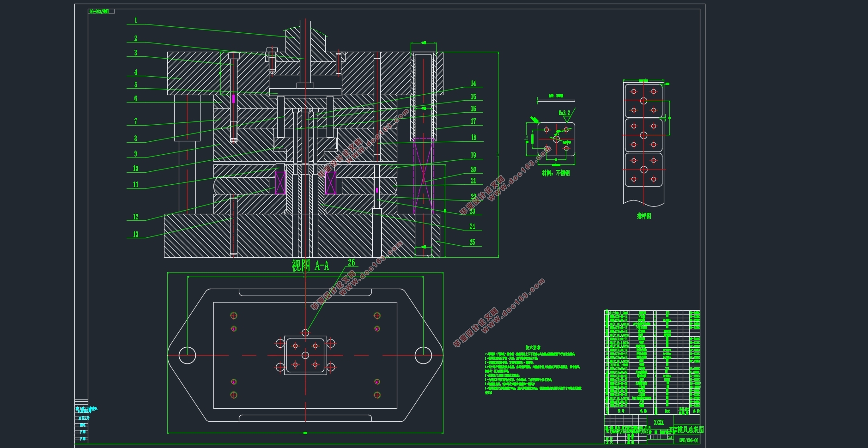Click part callout number 4
Image resolution: width=868 pixels, height=448 pixels.
click(x=136, y=73)
